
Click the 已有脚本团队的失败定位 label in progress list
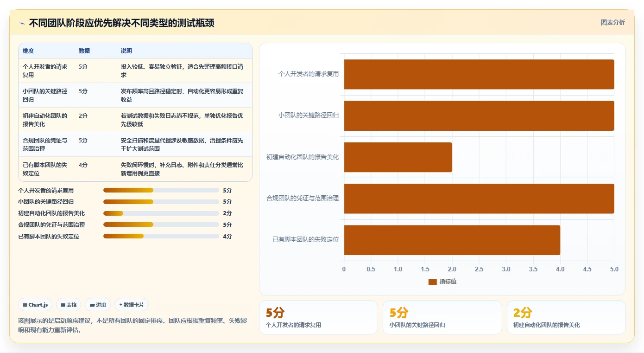[49, 236]
